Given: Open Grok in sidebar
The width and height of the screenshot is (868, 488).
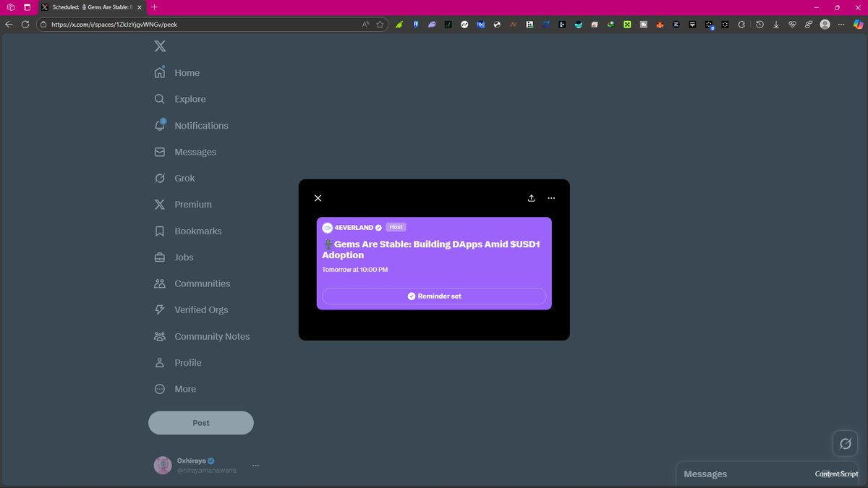Looking at the screenshot, I should pyautogui.click(x=174, y=179).
